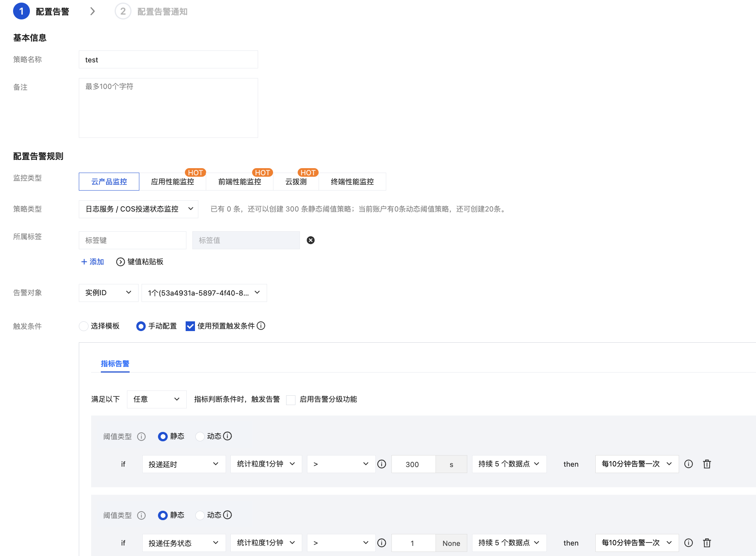
Task: Remove the tag row with the X icon
Action: tap(310, 240)
